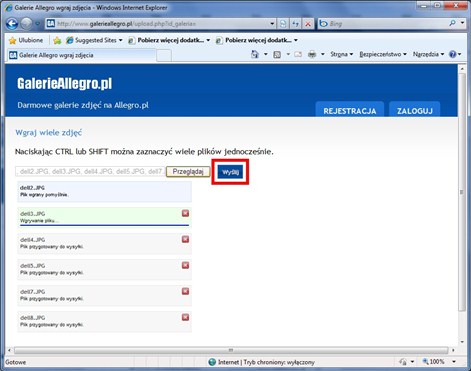Click the search magnifier icon
Screen dimensions: 471x371
click(x=452, y=23)
